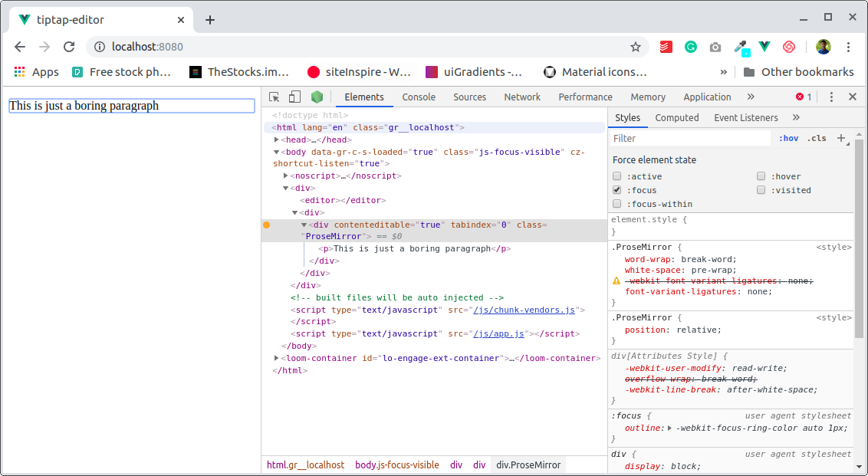Switch to the Console tab
Screen dimensions: 868x476
[x=419, y=97]
